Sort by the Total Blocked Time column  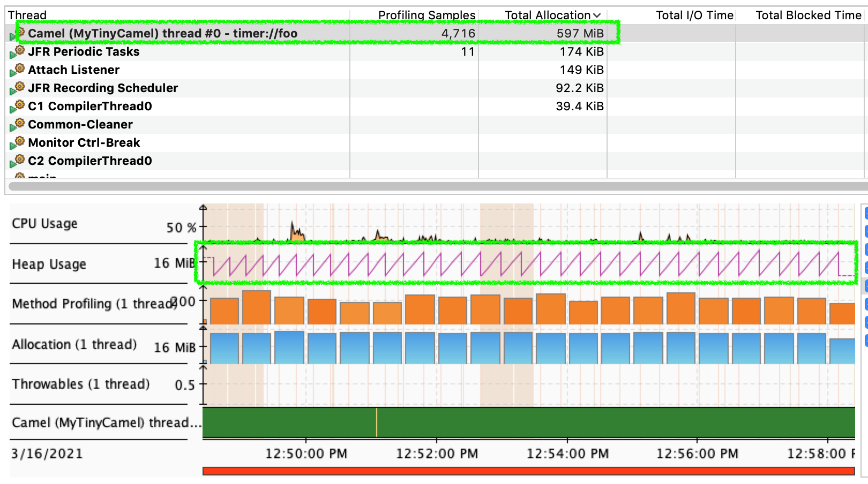point(808,16)
